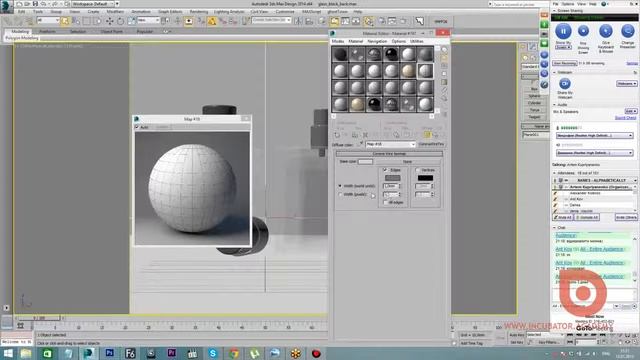Click the Select Object arrow tool
This screenshot has height=360, width=640.
[x=65, y=21]
